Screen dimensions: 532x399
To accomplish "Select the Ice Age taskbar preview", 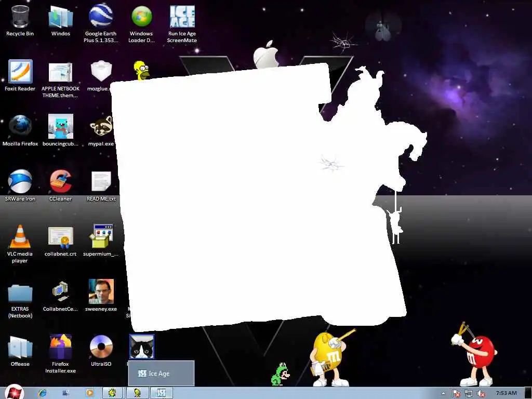I will click(161, 373).
